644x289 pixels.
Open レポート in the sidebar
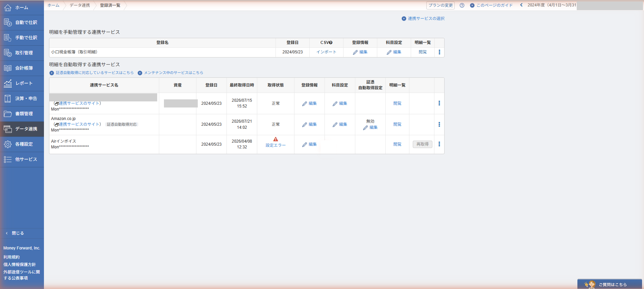point(22,83)
